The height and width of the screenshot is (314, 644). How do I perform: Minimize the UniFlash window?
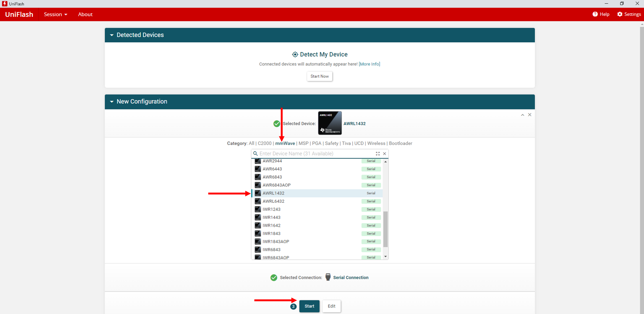(x=606, y=4)
